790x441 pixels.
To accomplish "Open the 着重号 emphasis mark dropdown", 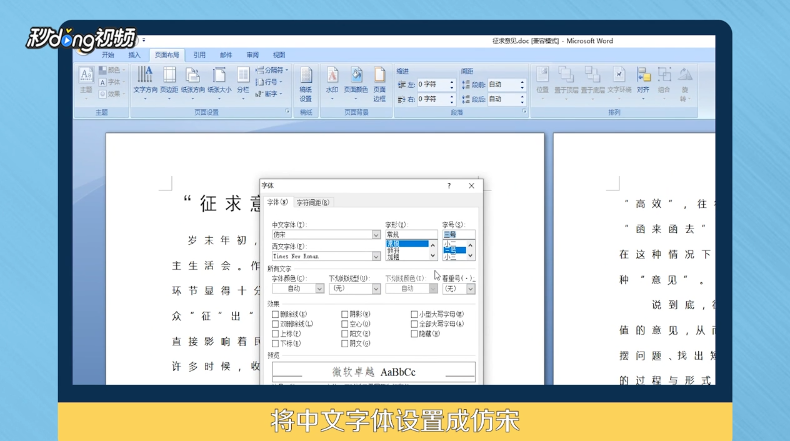I will coord(470,289).
